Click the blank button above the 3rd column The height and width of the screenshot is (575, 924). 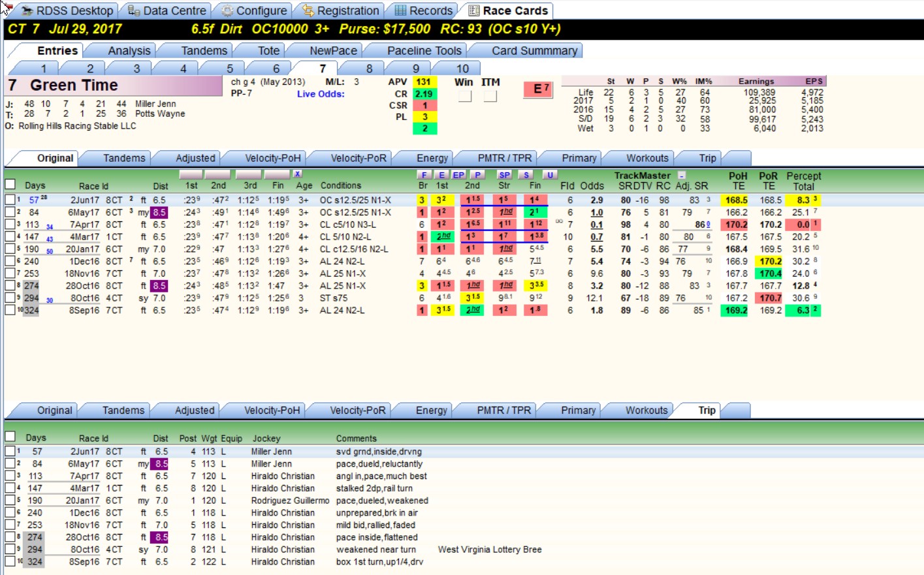(x=248, y=174)
